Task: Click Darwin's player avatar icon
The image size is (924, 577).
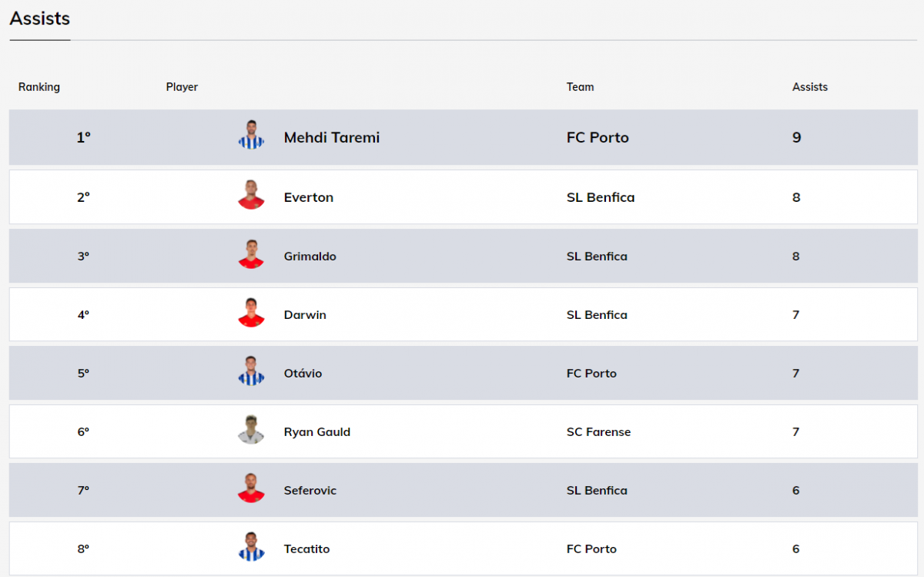Action: pyautogui.click(x=251, y=313)
